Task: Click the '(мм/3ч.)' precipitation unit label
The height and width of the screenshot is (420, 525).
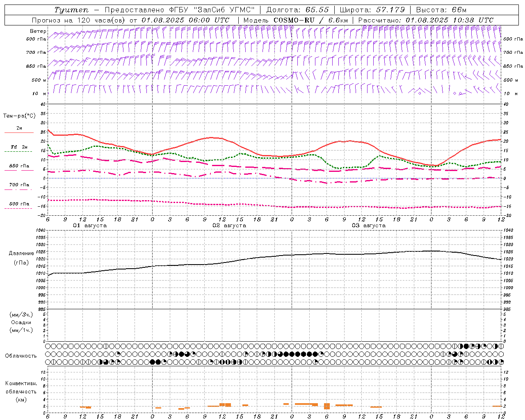Action: (x=21, y=315)
